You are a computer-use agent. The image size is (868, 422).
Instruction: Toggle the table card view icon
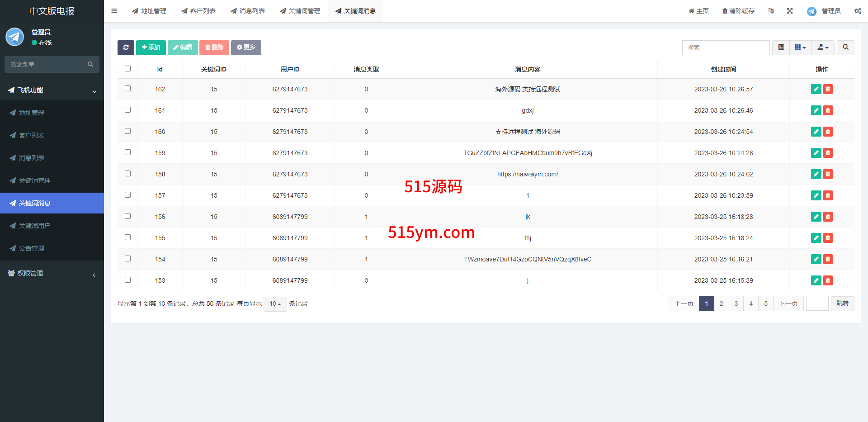coord(781,47)
